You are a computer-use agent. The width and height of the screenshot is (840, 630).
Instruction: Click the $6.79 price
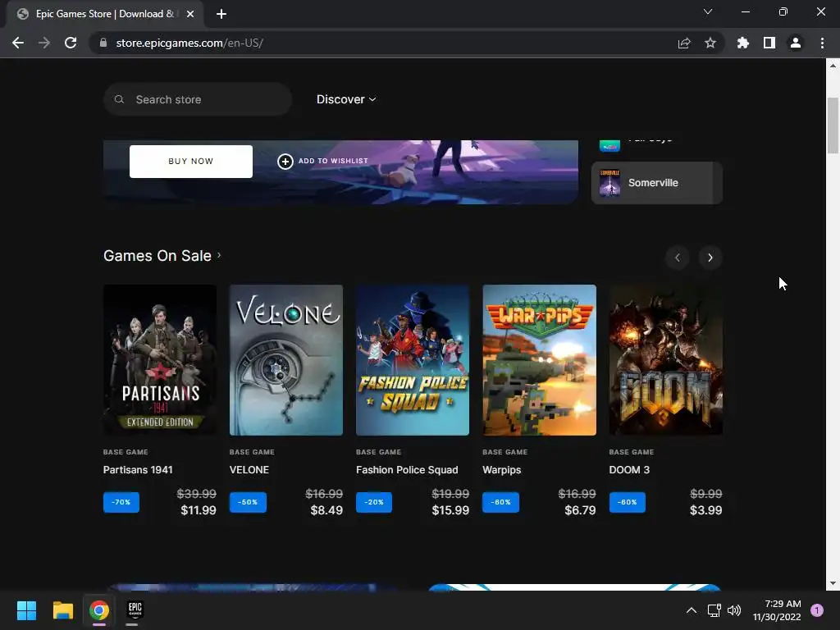point(580,510)
